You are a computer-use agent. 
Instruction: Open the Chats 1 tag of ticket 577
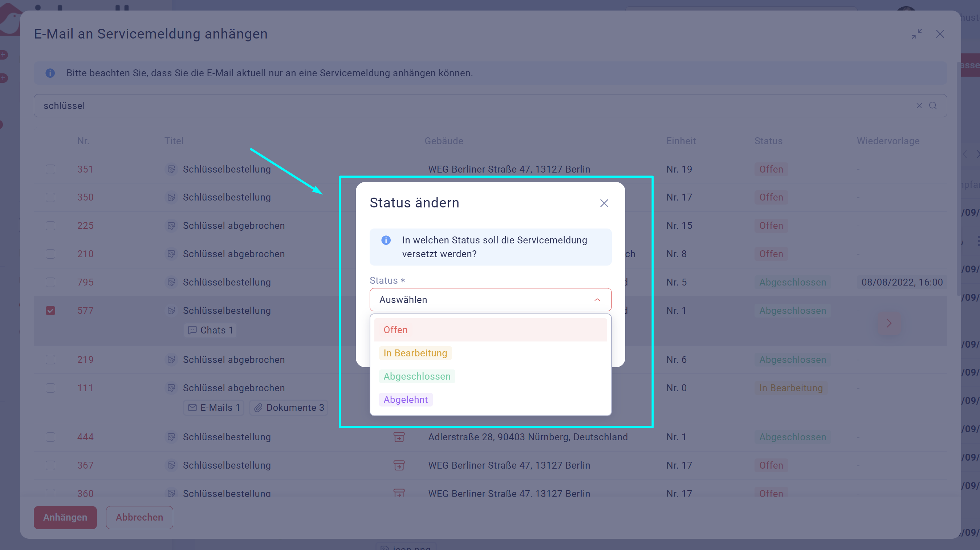pyautogui.click(x=210, y=330)
